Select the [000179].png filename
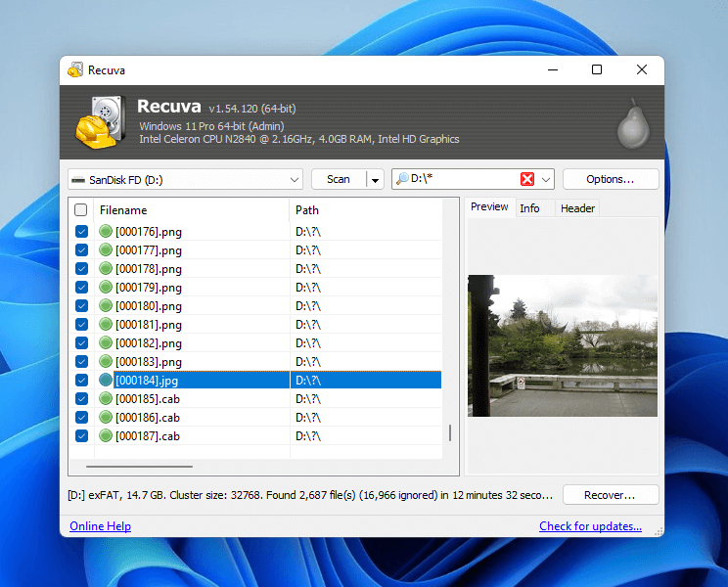The width and height of the screenshot is (728, 587). (149, 288)
